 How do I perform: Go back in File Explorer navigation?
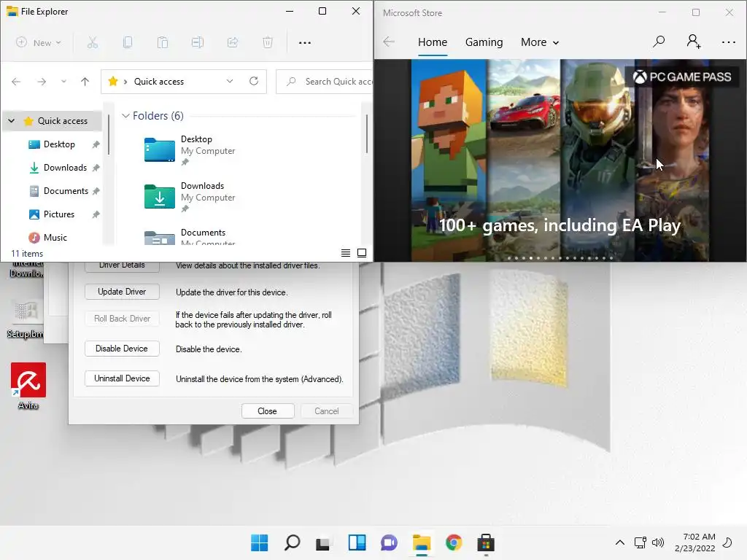coord(16,82)
